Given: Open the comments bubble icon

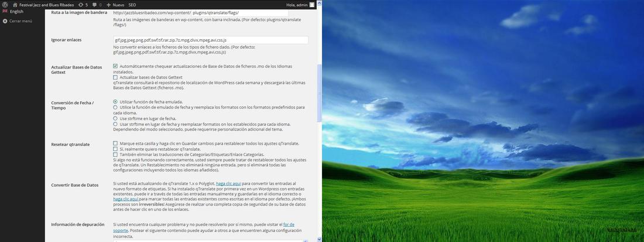Looking at the screenshot, I should click(95, 5).
